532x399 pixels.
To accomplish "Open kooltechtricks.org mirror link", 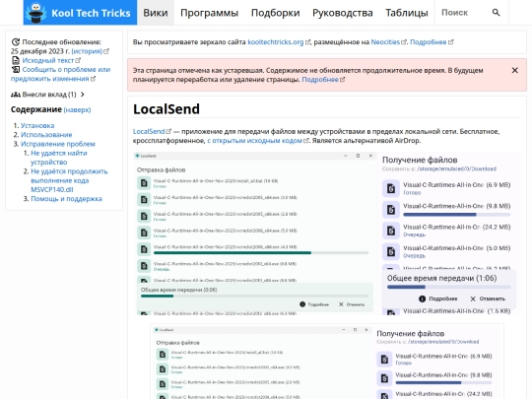I will pyautogui.click(x=276, y=42).
